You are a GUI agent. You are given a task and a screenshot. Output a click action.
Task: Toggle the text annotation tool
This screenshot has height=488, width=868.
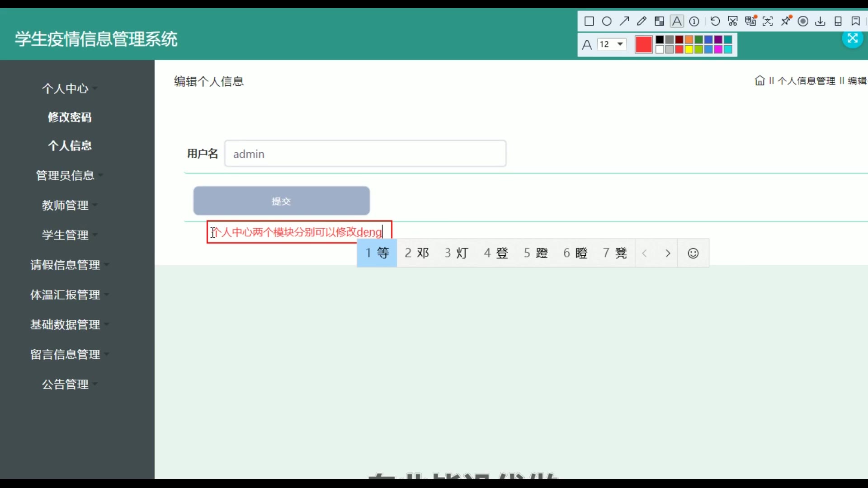[677, 21]
